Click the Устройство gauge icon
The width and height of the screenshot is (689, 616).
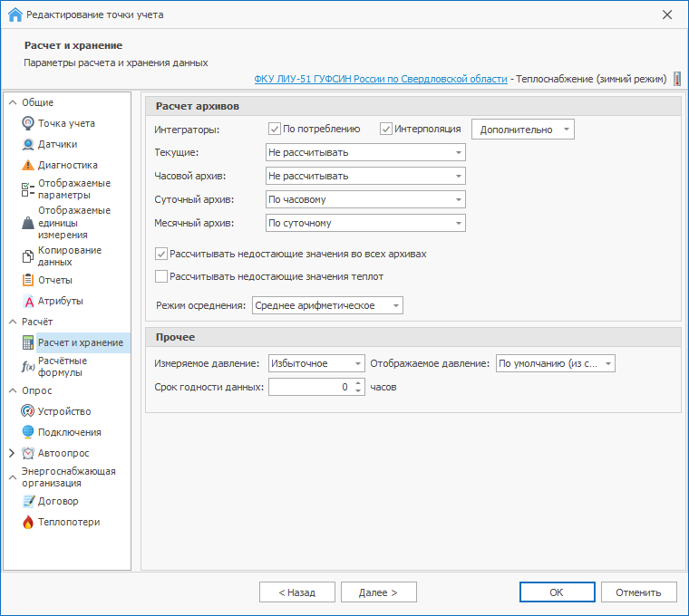[x=28, y=411]
